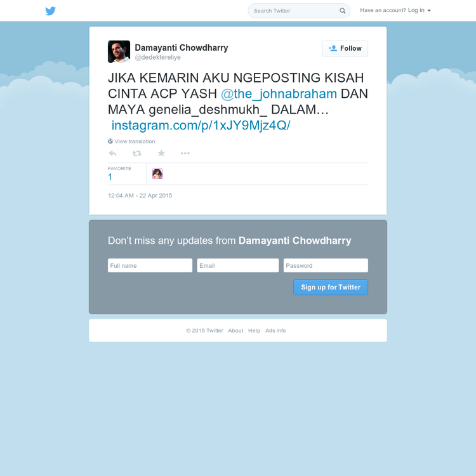Click the Password input field
This screenshot has height=476, width=476.
tap(326, 265)
